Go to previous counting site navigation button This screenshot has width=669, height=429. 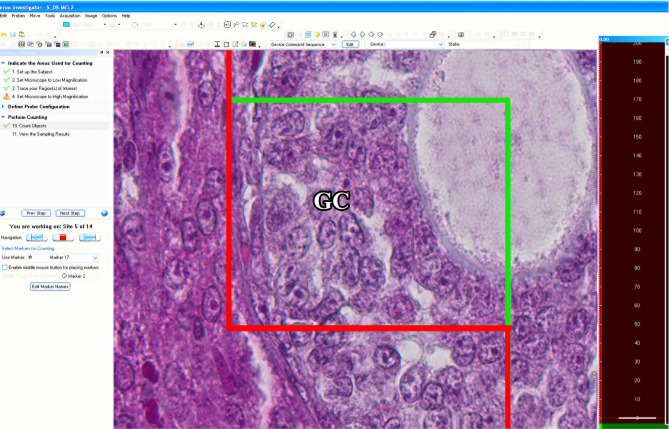point(37,237)
